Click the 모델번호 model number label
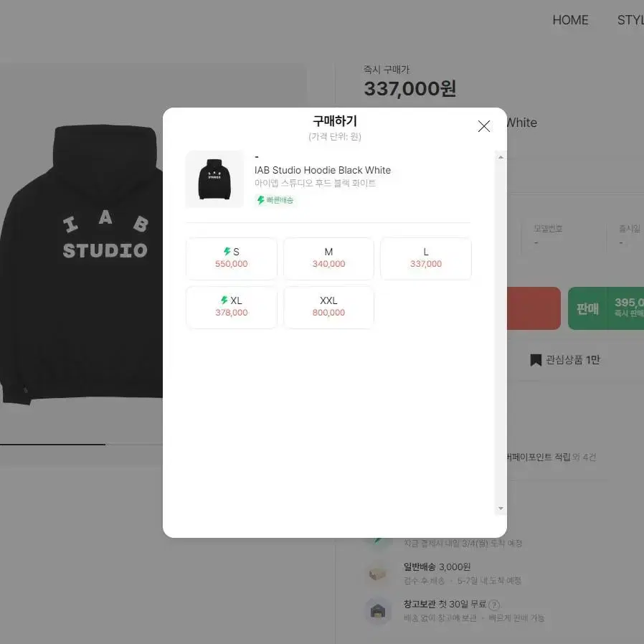 tap(548, 228)
